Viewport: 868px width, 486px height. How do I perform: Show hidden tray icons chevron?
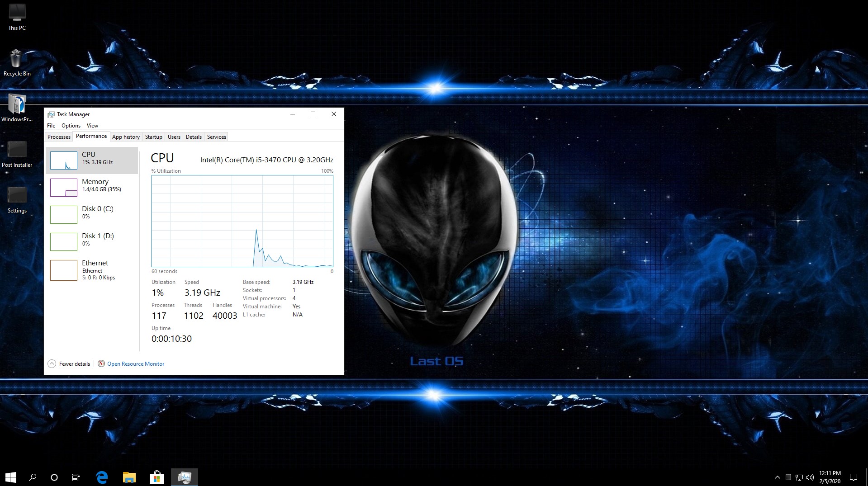777,477
